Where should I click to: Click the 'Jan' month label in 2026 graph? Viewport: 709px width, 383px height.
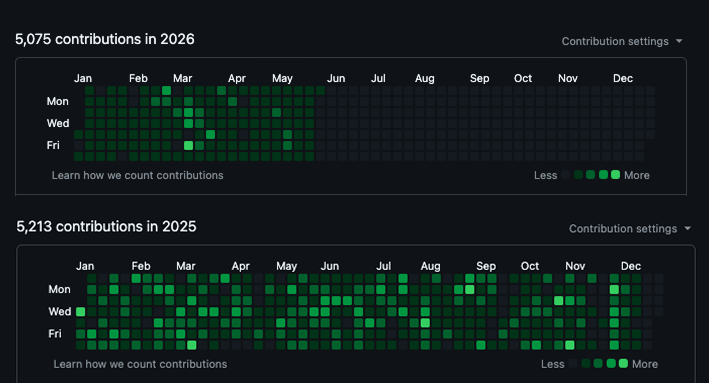[x=83, y=78]
